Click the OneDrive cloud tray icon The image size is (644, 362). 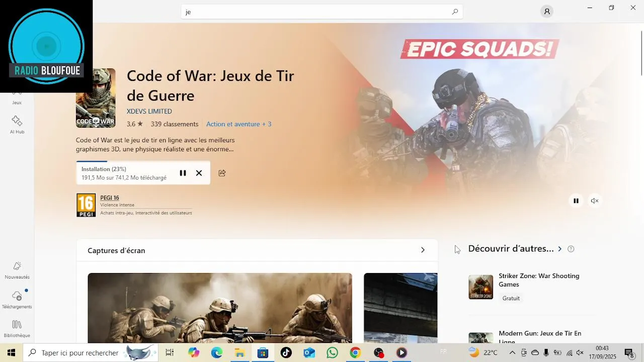pos(535,352)
